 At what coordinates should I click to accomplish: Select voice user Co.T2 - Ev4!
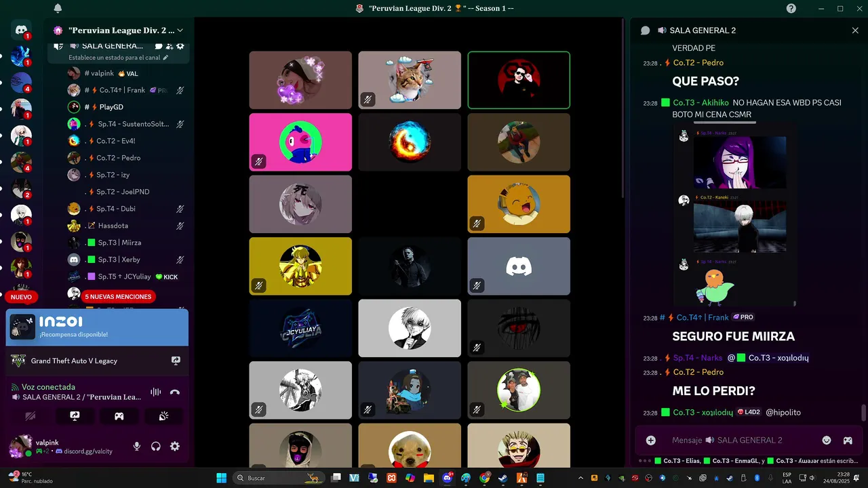point(126,141)
